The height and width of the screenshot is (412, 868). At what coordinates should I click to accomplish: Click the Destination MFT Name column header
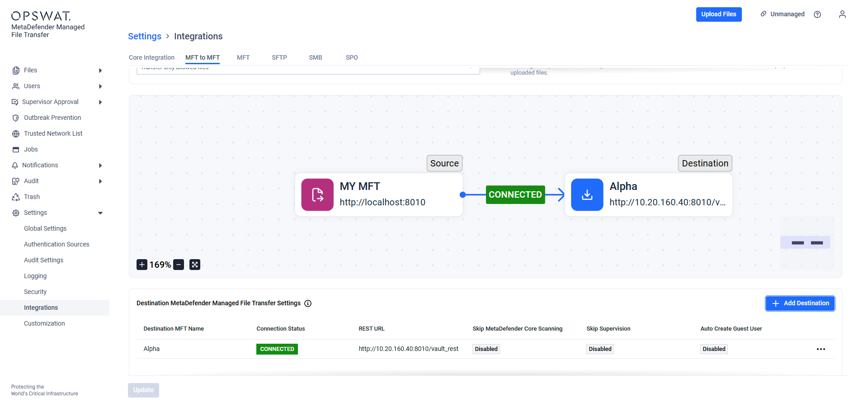(x=174, y=329)
